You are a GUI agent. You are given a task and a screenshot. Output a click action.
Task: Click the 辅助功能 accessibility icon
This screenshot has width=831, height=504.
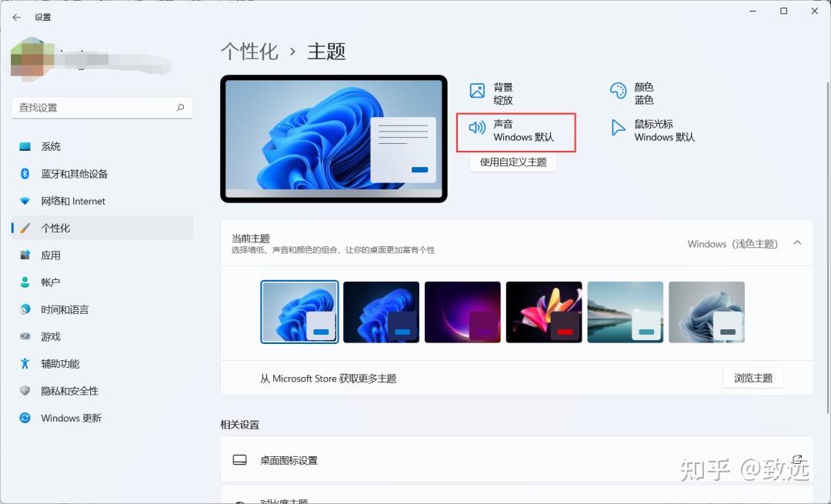click(25, 363)
